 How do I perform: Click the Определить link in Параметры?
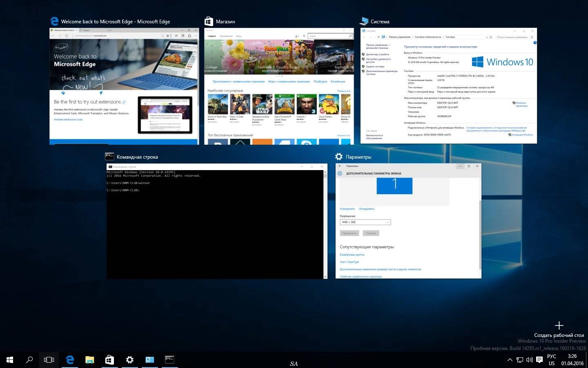347,209
